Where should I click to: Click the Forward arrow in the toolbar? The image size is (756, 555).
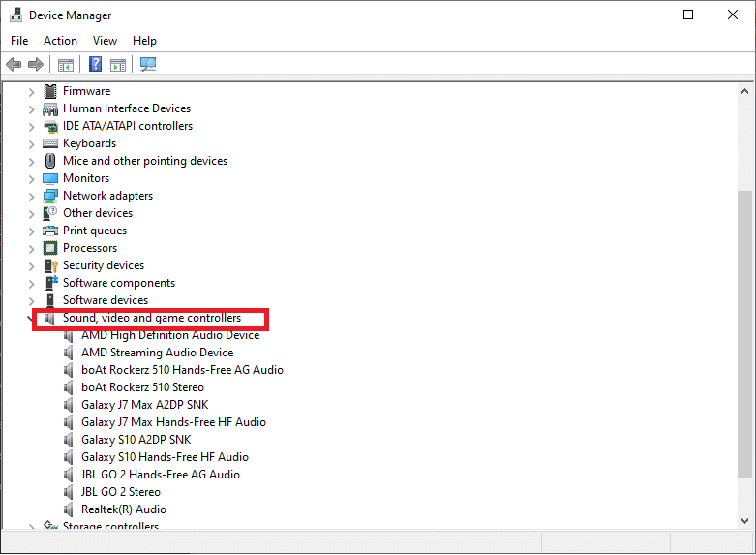click(36, 65)
